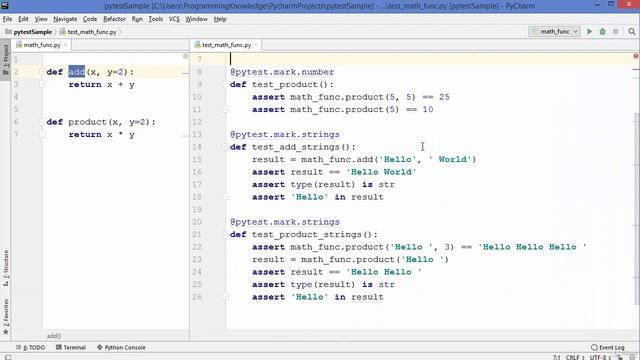Open the Structure tool window sidebar tab
This screenshot has height=360, width=640.
point(5,268)
